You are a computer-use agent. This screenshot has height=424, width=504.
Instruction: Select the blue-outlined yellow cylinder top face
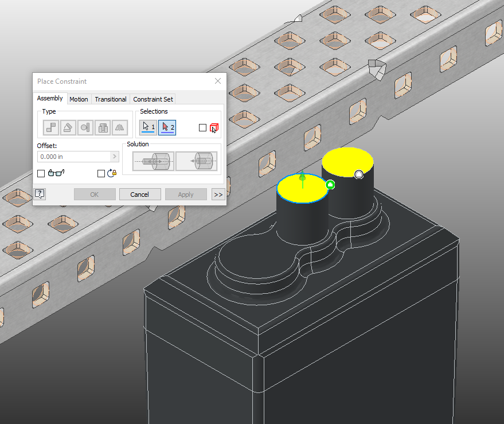coord(302,189)
